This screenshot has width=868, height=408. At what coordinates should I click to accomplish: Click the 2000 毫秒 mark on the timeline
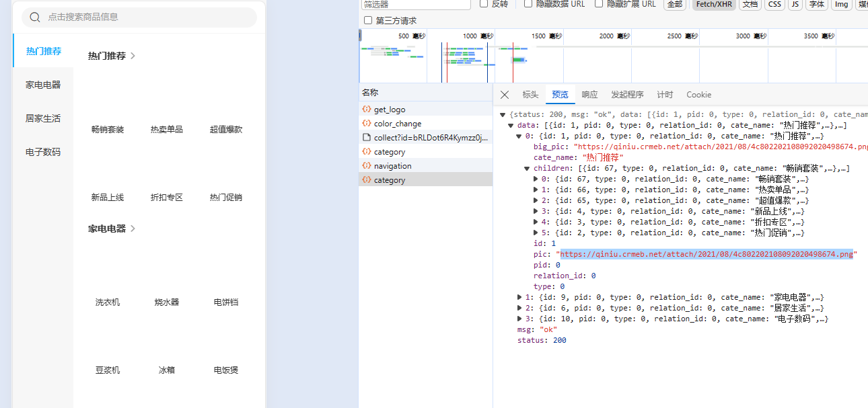(615, 36)
